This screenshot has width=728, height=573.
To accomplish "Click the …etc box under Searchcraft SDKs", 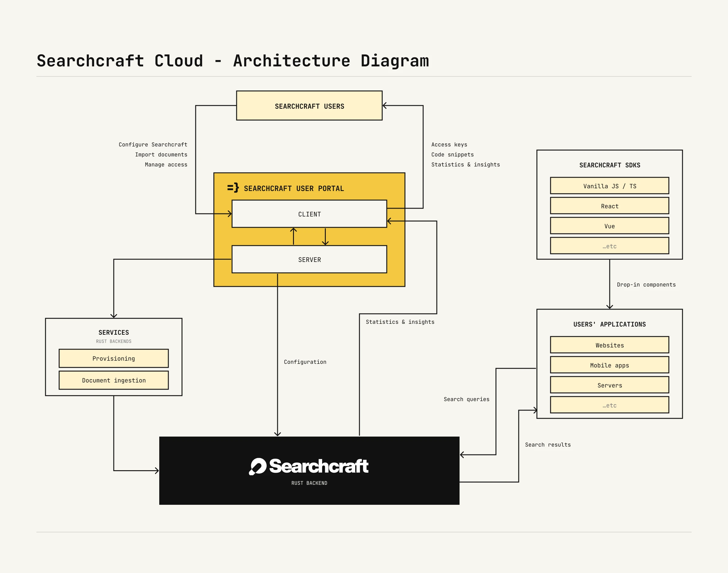I will 609,246.
